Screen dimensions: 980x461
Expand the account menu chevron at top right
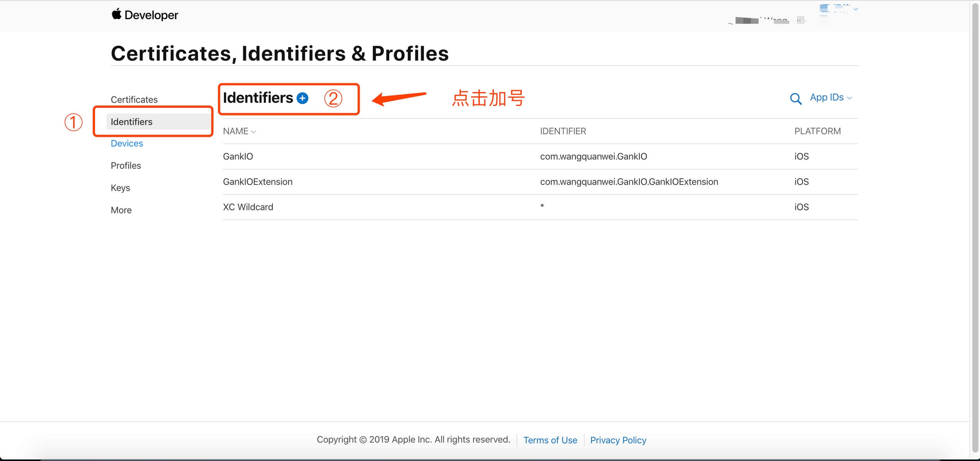[x=855, y=9]
